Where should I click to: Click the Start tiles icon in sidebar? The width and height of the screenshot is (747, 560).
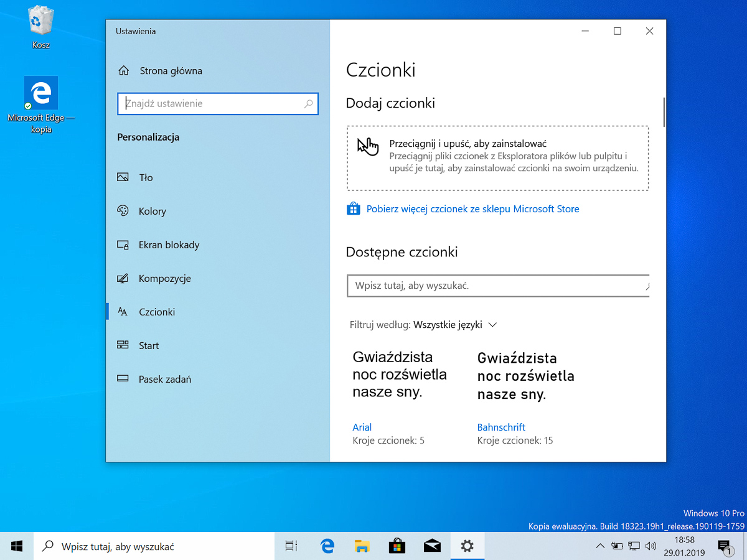[123, 345]
